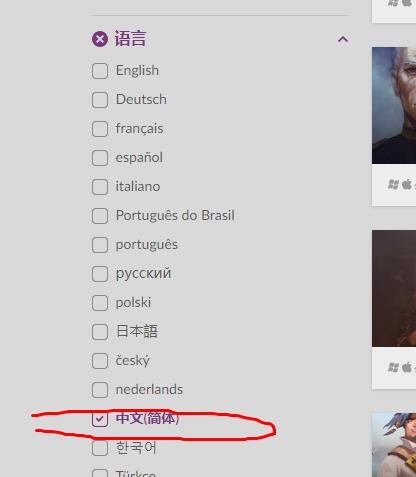Uncheck the 中文(简体) checkbox
The image size is (416, 477).
coord(100,419)
